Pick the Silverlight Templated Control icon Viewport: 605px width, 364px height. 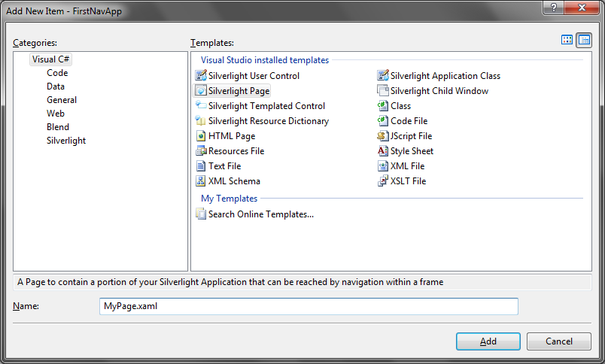(201, 105)
